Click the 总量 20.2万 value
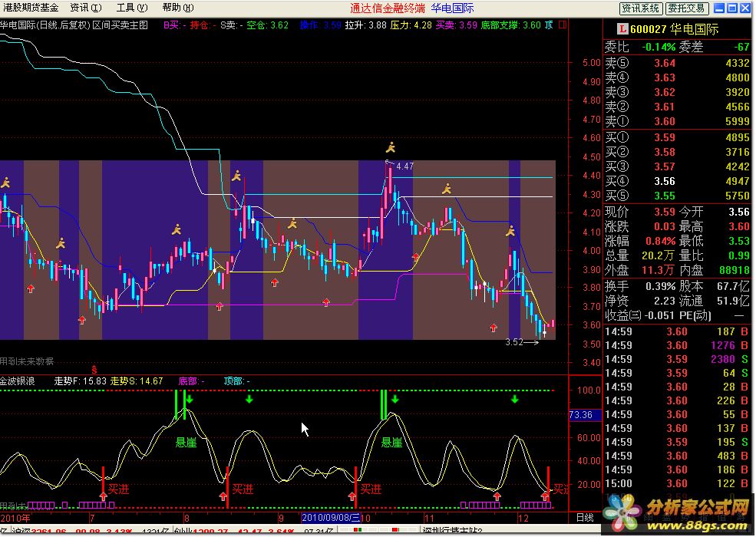Image resolution: width=756 pixels, height=537 pixels. click(658, 255)
